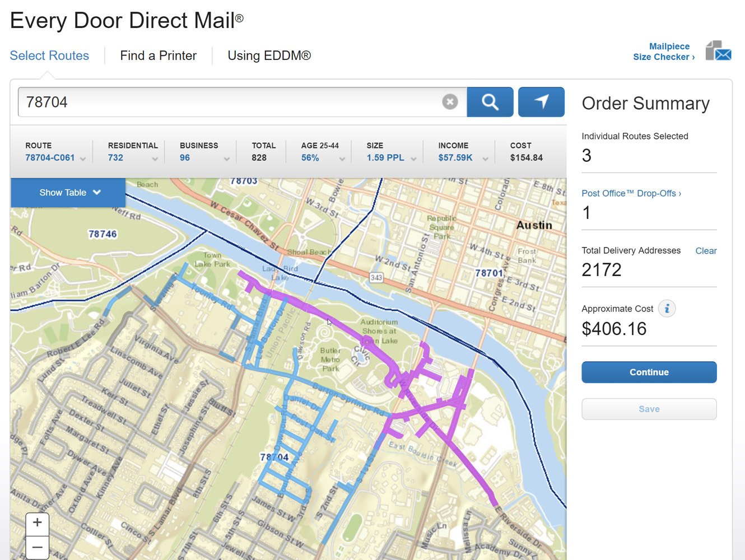The width and height of the screenshot is (745, 560).
Task: Click cost value $154.84
Action: (x=527, y=158)
